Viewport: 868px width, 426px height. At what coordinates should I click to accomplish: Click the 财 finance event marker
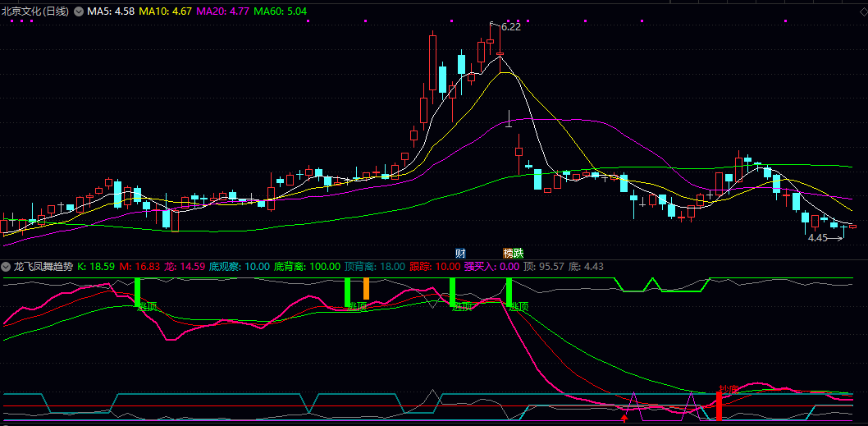click(x=460, y=253)
